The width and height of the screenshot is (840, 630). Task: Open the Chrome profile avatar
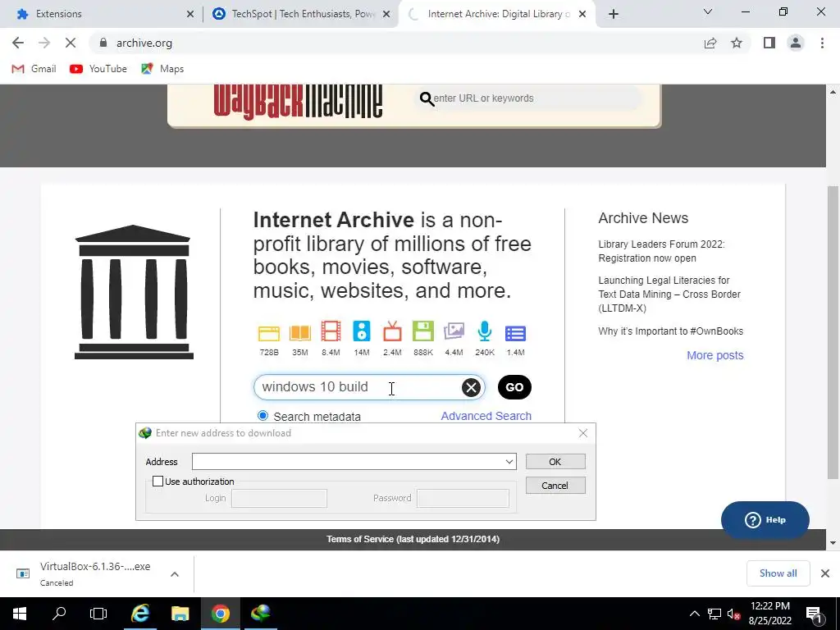[796, 43]
